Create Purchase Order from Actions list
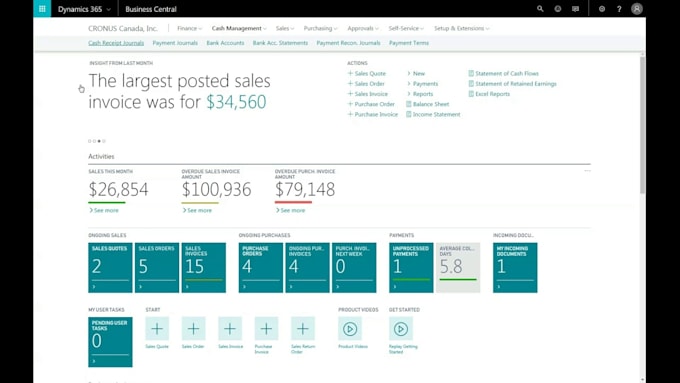This screenshot has height=383, width=680. point(371,104)
